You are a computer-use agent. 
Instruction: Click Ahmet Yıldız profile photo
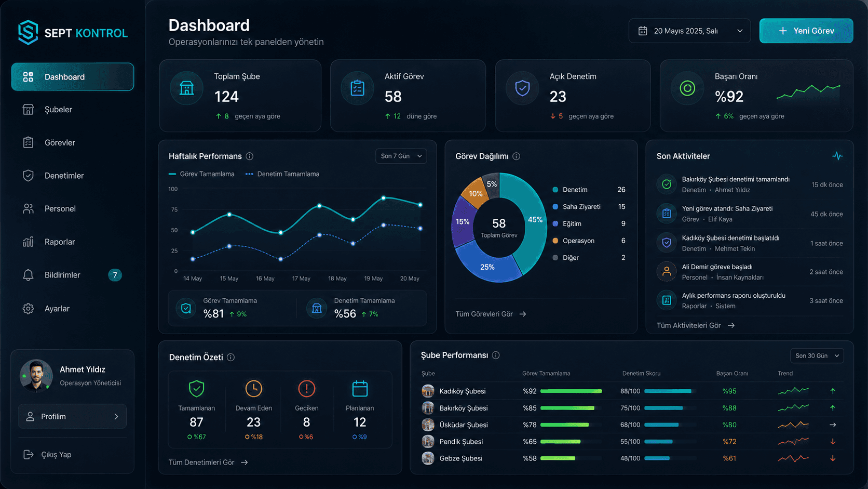coord(36,376)
